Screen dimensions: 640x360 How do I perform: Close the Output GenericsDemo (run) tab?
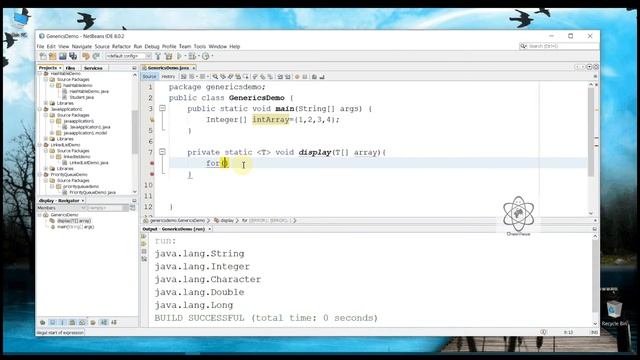(210, 229)
